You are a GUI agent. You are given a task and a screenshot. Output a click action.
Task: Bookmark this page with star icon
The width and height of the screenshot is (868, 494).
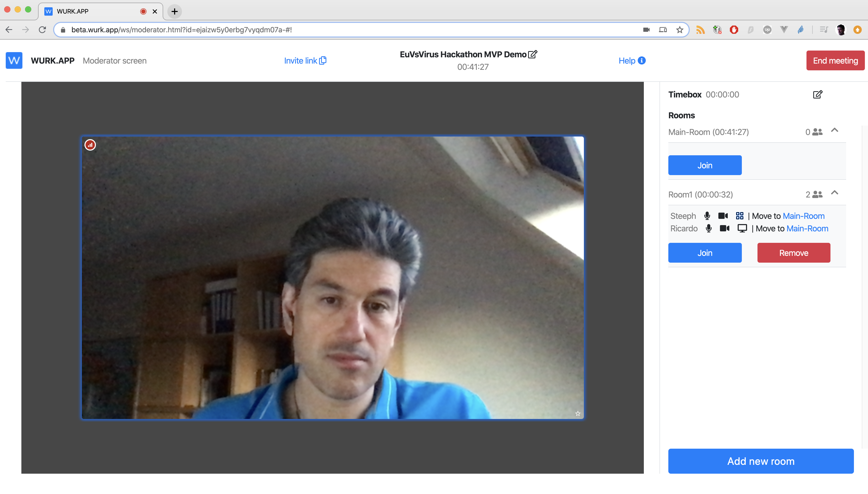pyautogui.click(x=679, y=30)
